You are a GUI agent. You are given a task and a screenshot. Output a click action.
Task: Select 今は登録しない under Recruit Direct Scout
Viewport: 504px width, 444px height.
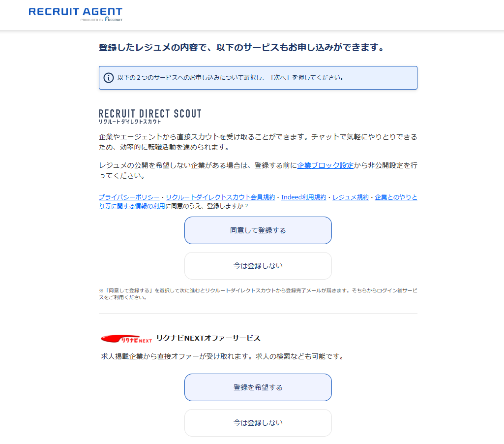pyautogui.click(x=258, y=266)
